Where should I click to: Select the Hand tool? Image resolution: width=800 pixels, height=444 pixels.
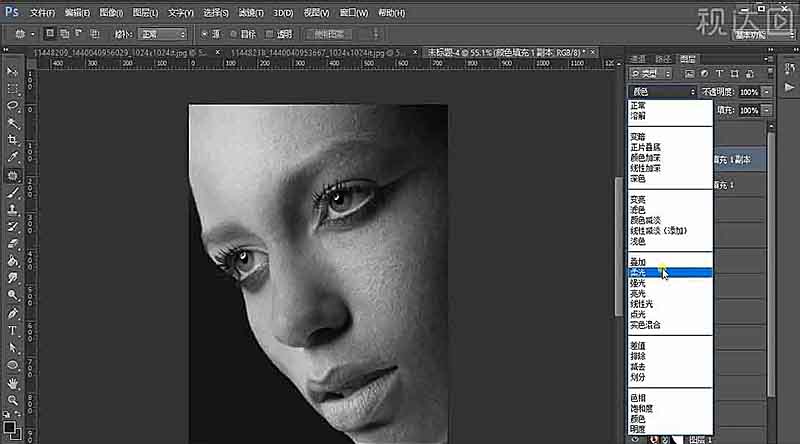click(12, 383)
